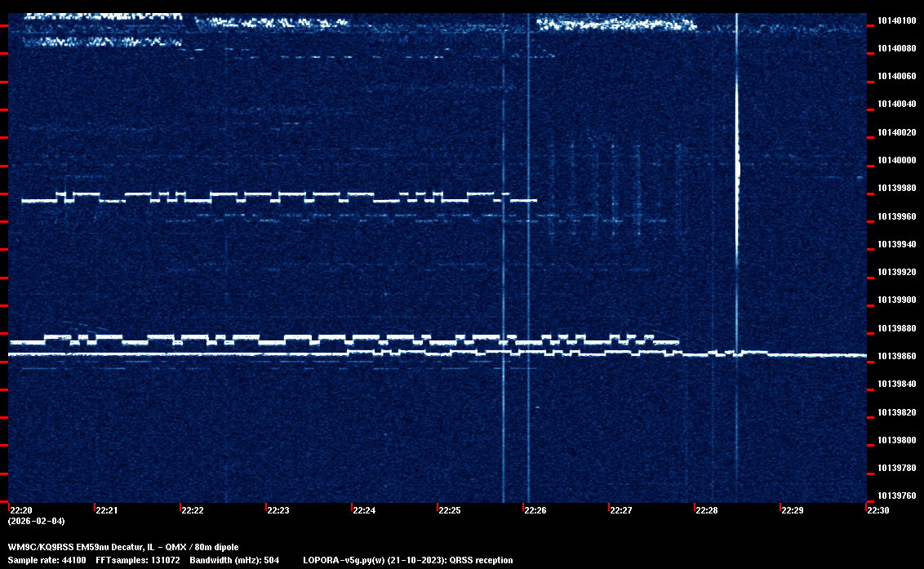This screenshot has width=924, height=569.
Task: Click the 10139980 frequency scale label
Action: pyautogui.click(x=895, y=189)
